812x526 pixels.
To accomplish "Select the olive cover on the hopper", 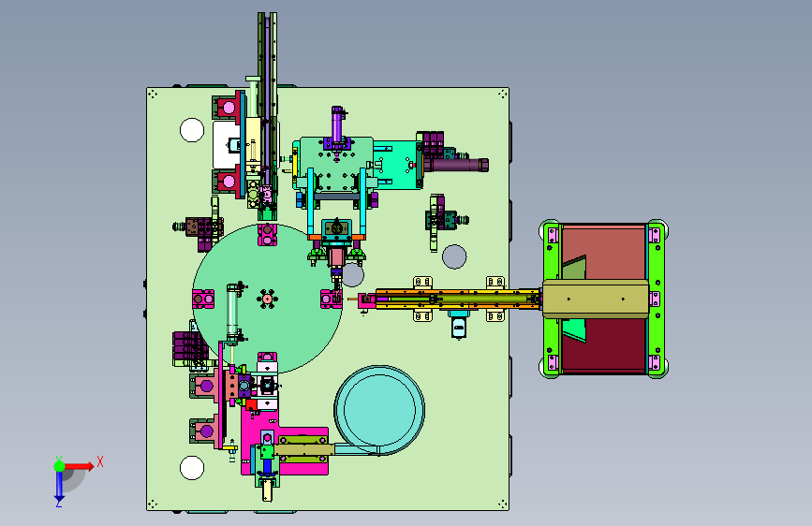I will coord(596,299).
